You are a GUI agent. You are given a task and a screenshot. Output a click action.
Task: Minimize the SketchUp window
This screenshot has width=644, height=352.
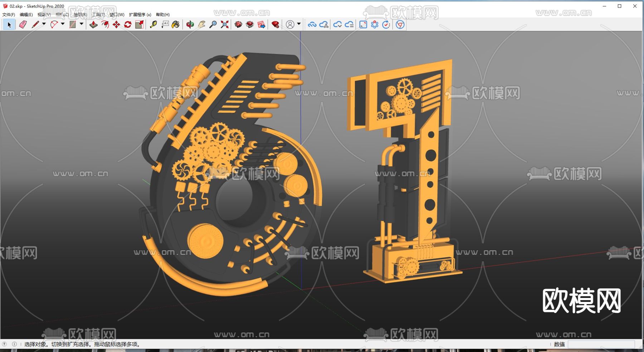tap(604, 6)
